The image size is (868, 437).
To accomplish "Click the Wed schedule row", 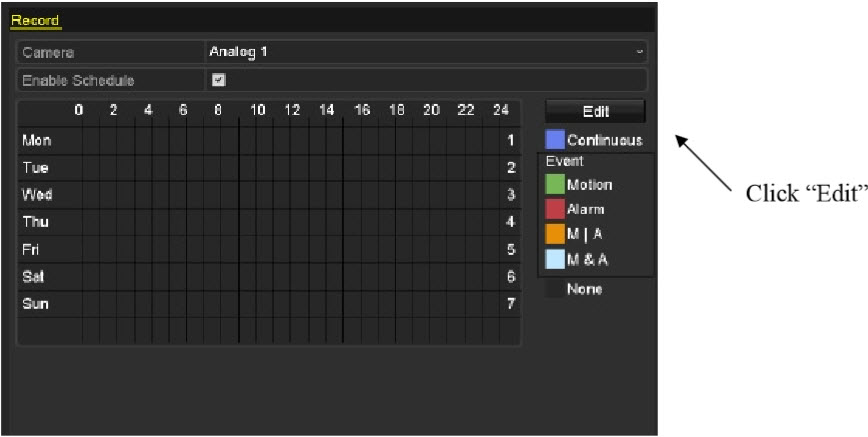I will pos(269,194).
